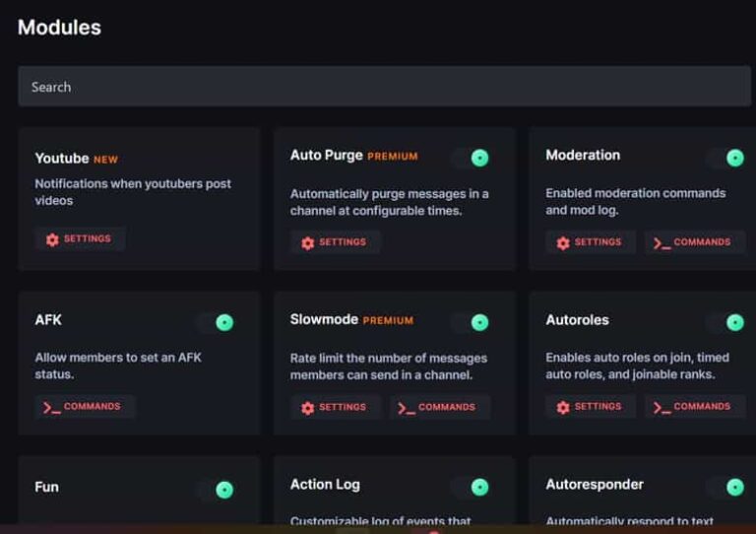756x534 pixels.
Task: Switch off the Fun module
Action: click(216, 490)
